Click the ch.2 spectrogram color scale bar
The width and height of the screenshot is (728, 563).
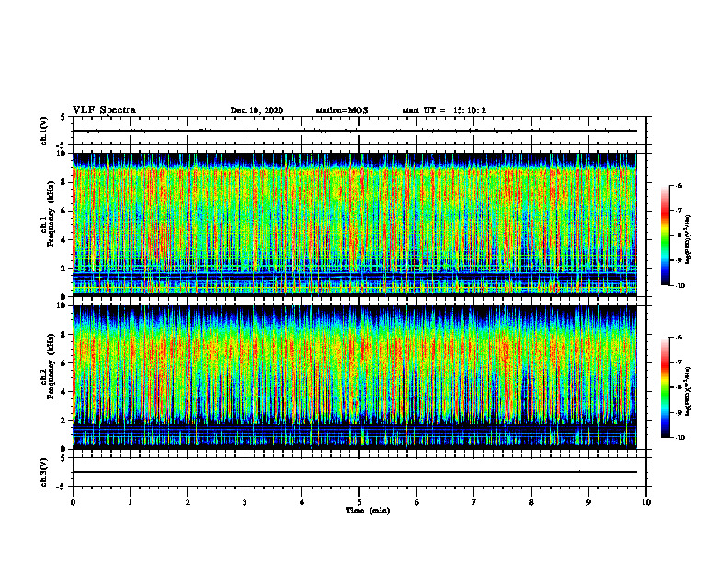[x=665, y=387]
